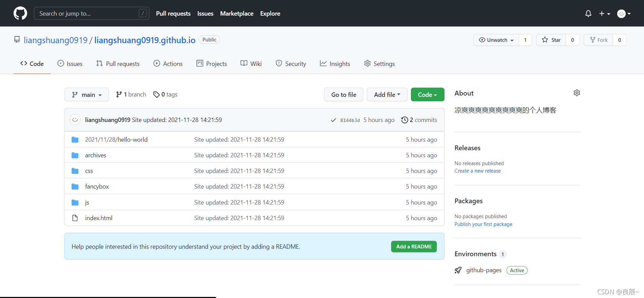Click the fancybox folder icon
Screen dimensions: 644x298
pos(75,187)
